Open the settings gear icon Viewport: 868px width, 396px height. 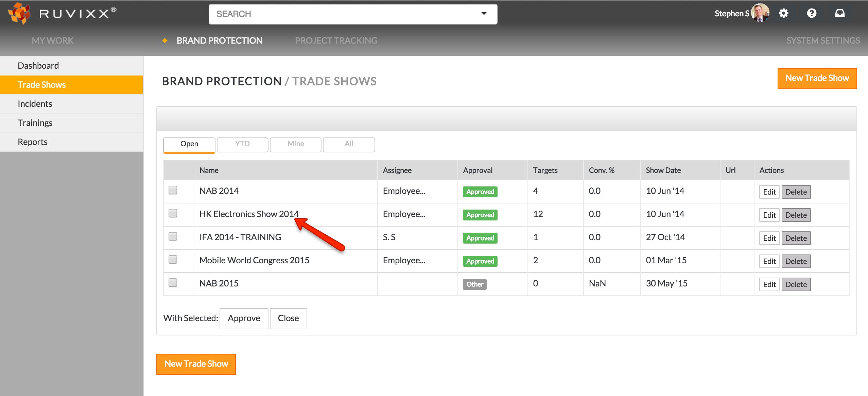click(x=784, y=13)
